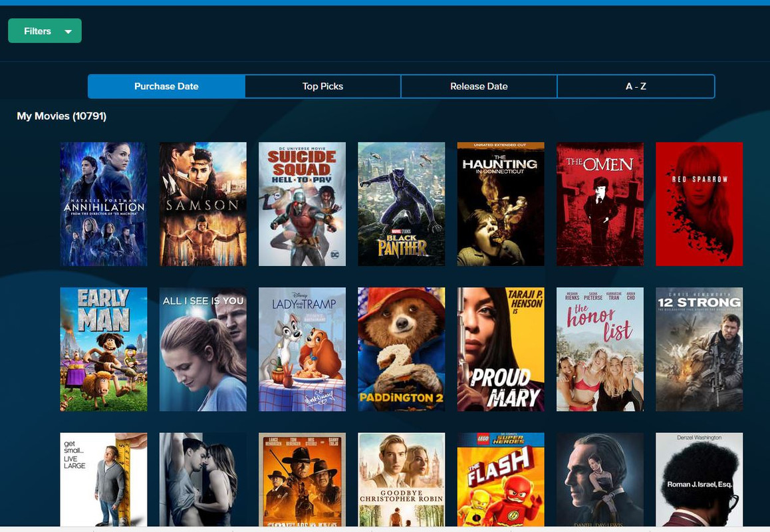
Task: Open the LEGO The Flash movie
Action: tap(501, 479)
